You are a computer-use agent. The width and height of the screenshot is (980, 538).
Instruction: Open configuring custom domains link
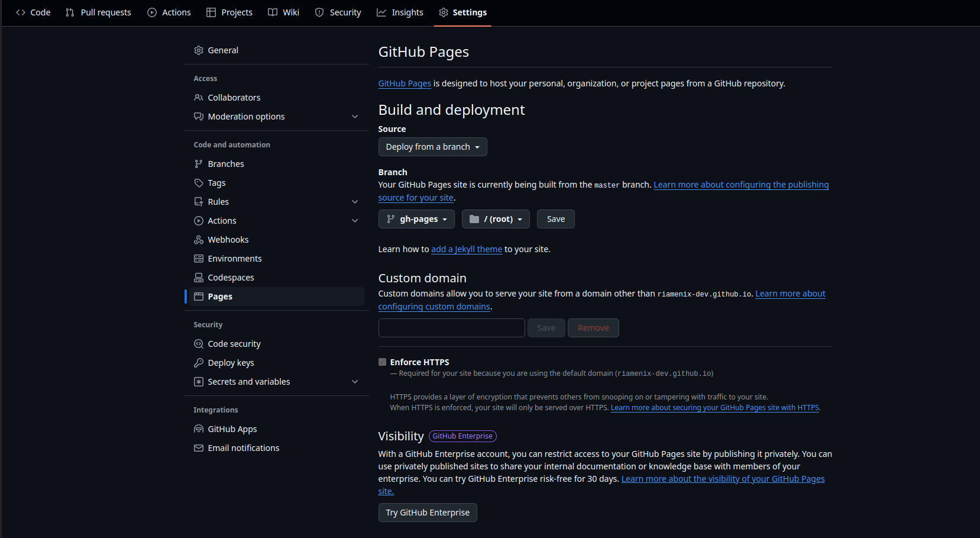pyautogui.click(x=434, y=307)
